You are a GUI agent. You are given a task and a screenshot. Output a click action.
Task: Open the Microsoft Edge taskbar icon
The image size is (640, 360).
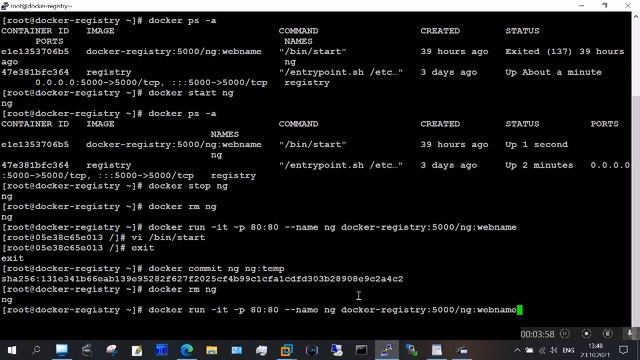(187, 350)
